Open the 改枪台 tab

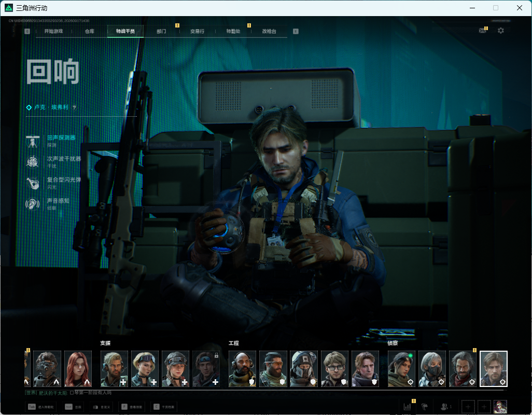point(269,31)
